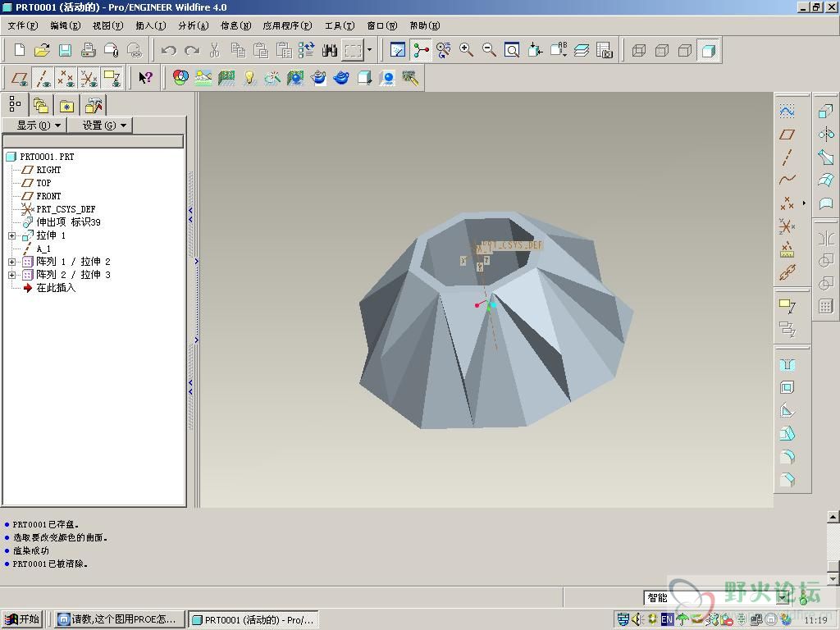Viewport: 840px width, 630px height.
Task: Click the model tree search field
Action: pyautogui.click(x=94, y=141)
